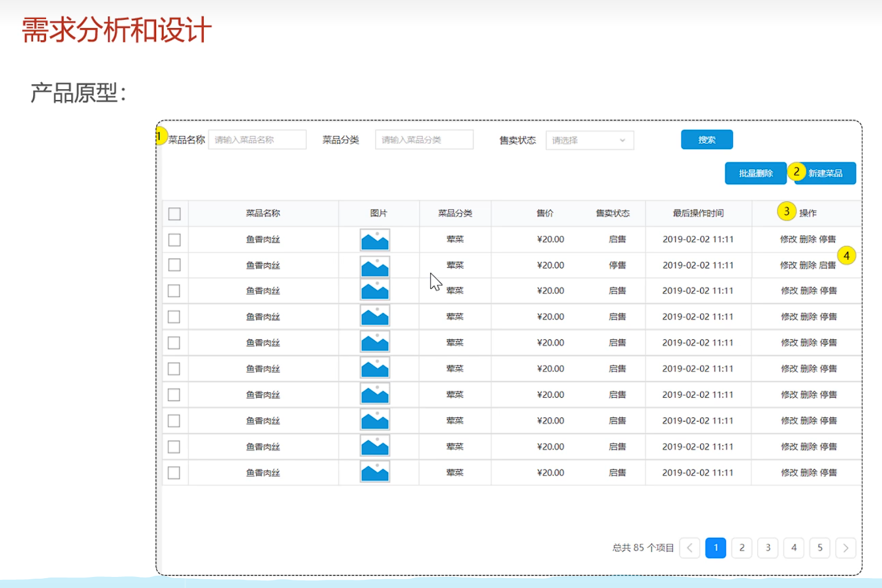The width and height of the screenshot is (882, 588).
Task: Click the 菜品分类 label beside the search input
Action: (x=341, y=140)
